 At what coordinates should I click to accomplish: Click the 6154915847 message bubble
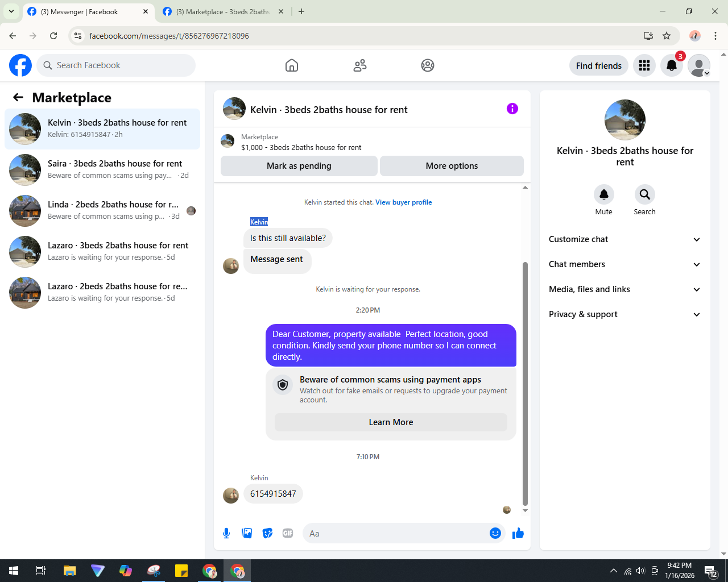(273, 494)
